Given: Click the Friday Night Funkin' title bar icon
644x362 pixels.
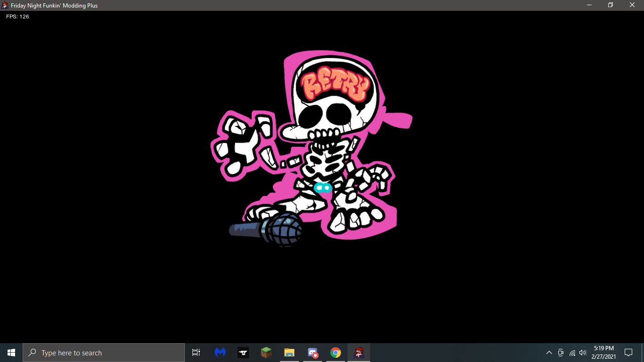Looking at the screenshot, I should [5, 5].
